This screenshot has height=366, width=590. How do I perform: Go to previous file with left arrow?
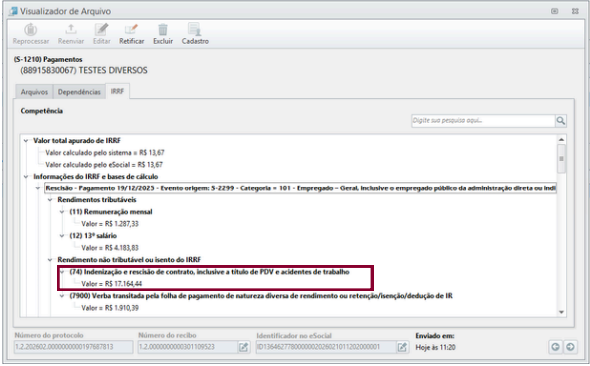click(x=555, y=347)
